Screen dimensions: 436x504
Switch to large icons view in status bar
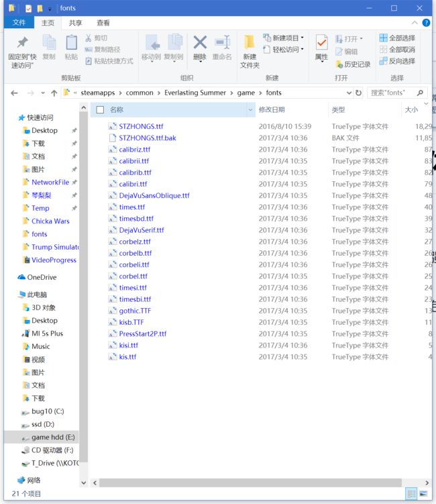pyautogui.click(x=423, y=493)
